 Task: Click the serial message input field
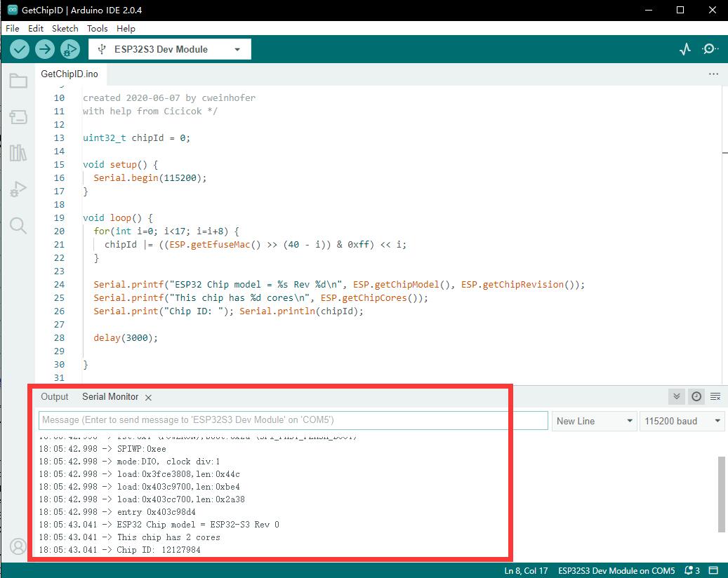click(x=293, y=420)
